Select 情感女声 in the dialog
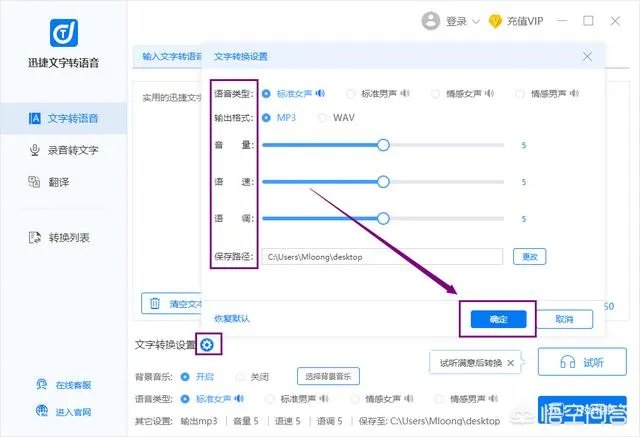 click(435, 94)
